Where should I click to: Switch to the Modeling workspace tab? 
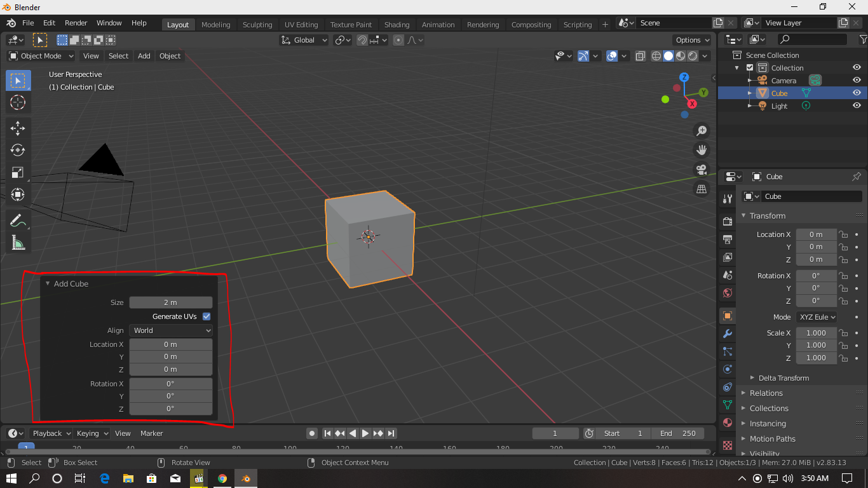(x=215, y=25)
